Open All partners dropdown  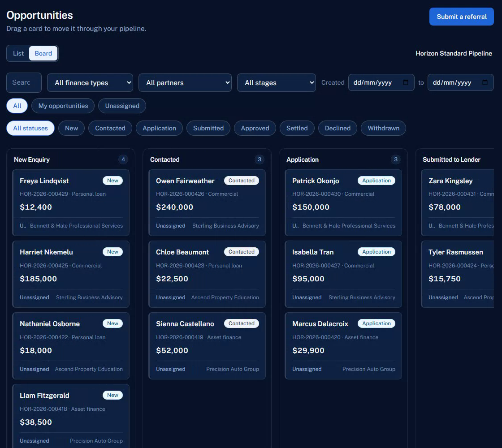[185, 83]
